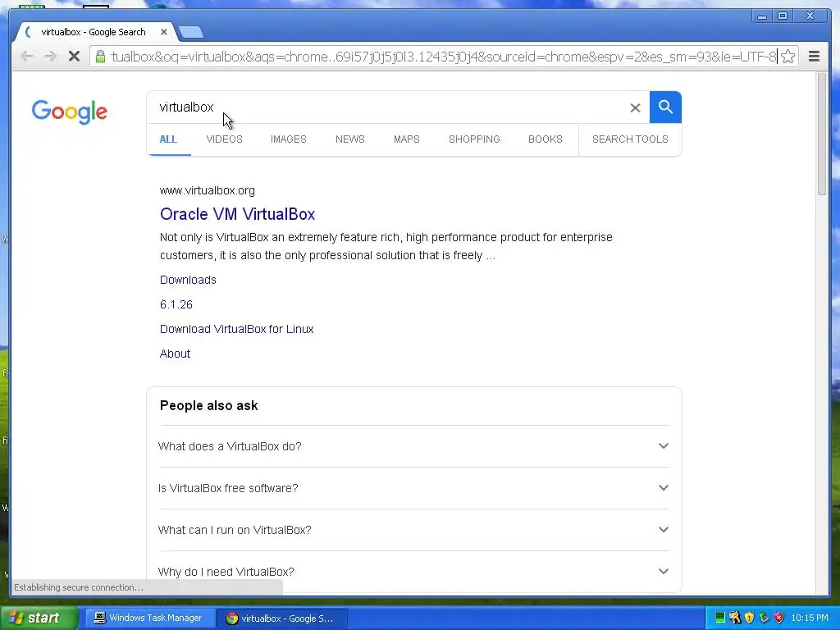Viewport: 840px width, 630px height.
Task: Expand "Is VirtualBox free software?" question
Action: pos(413,488)
